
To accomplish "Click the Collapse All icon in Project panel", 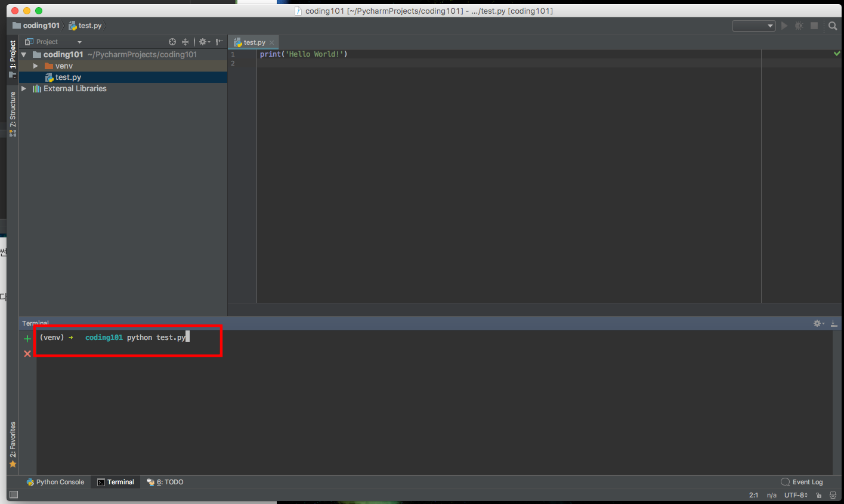I will pyautogui.click(x=185, y=42).
